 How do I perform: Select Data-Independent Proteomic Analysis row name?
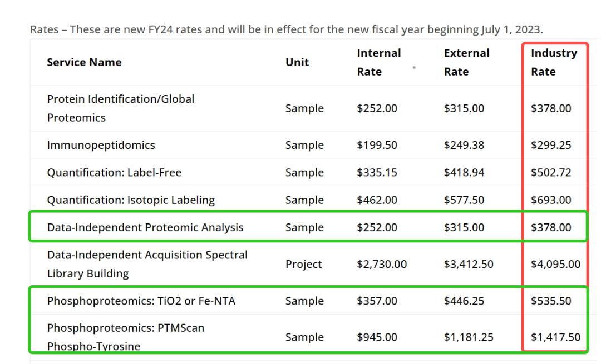pos(145,227)
